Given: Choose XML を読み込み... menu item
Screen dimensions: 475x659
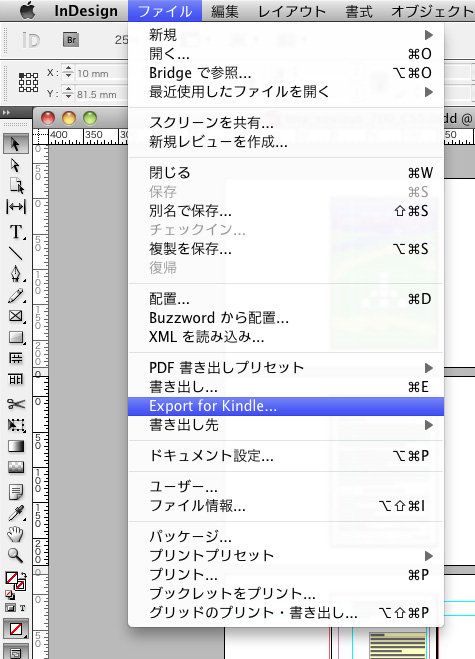Looking at the screenshot, I should tap(286, 337).
